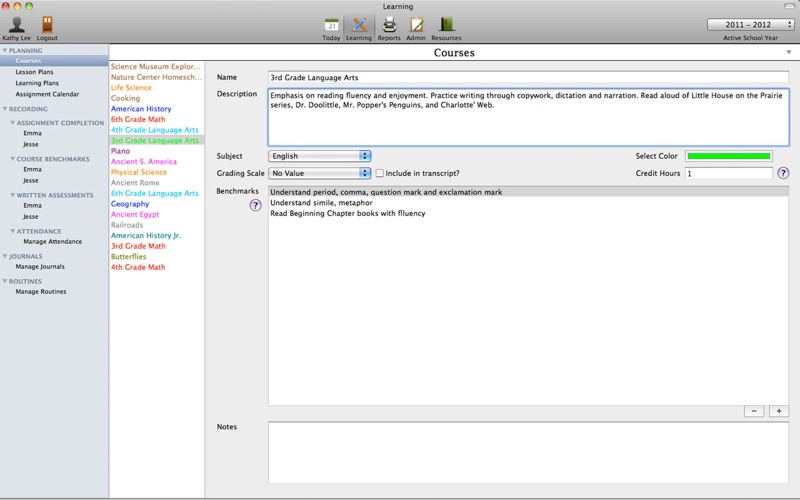Click in the Description text area
Viewport: 800px width, 500px height.
(529, 117)
